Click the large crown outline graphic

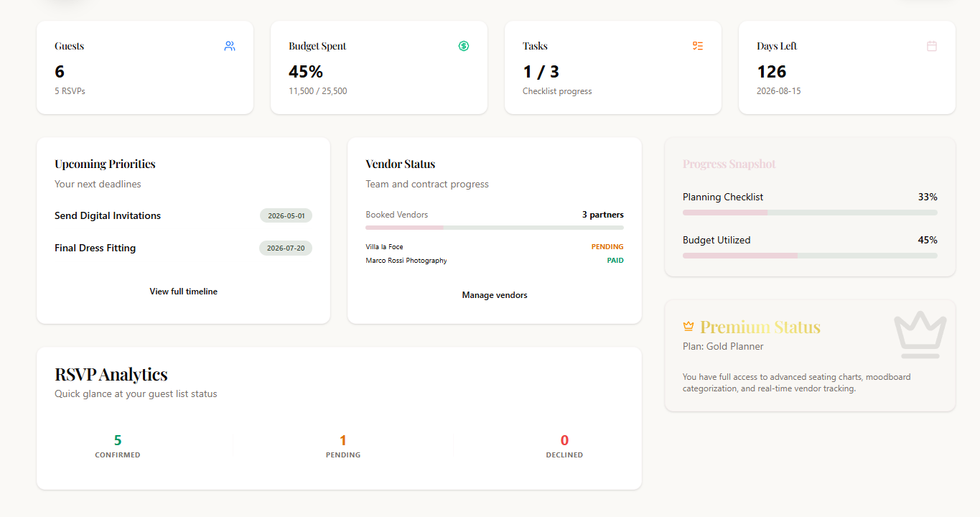tap(920, 333)
